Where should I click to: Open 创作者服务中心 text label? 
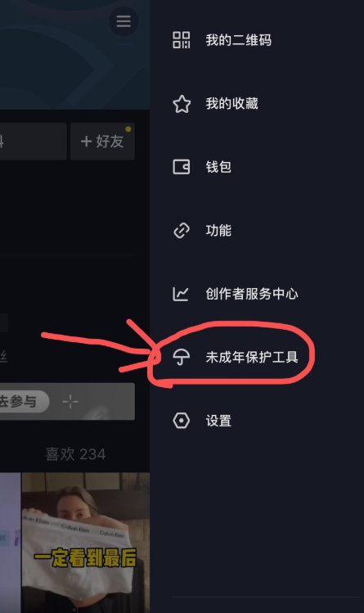pos(252,294)
